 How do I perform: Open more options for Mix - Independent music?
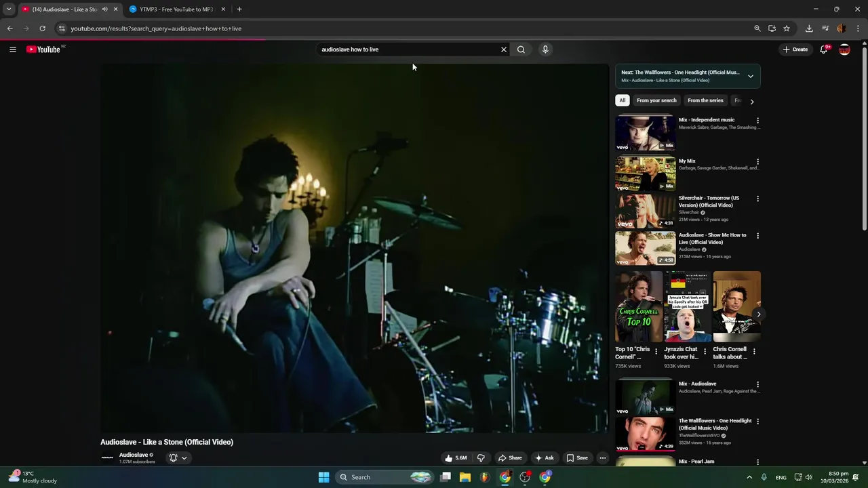pos(757,121)
